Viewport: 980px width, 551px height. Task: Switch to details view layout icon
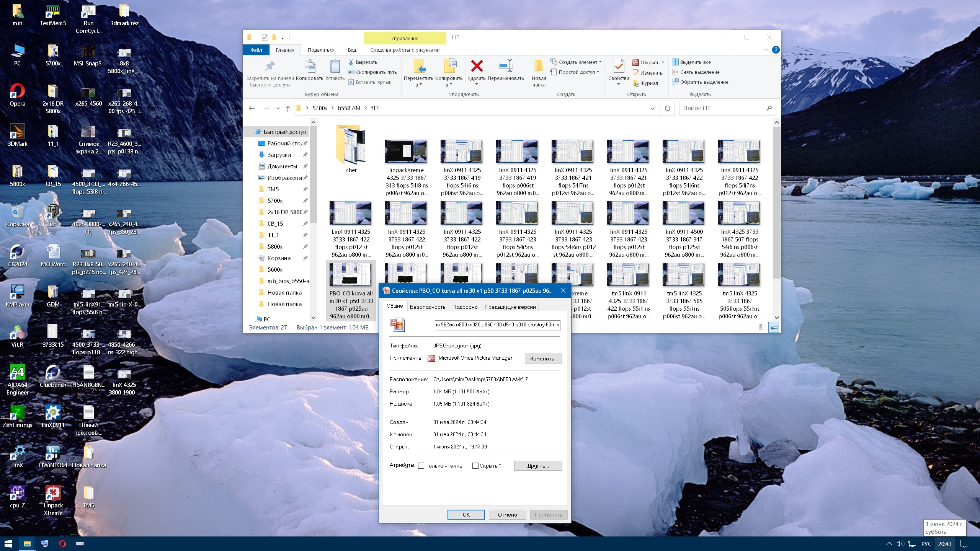[x=763, y=327]
